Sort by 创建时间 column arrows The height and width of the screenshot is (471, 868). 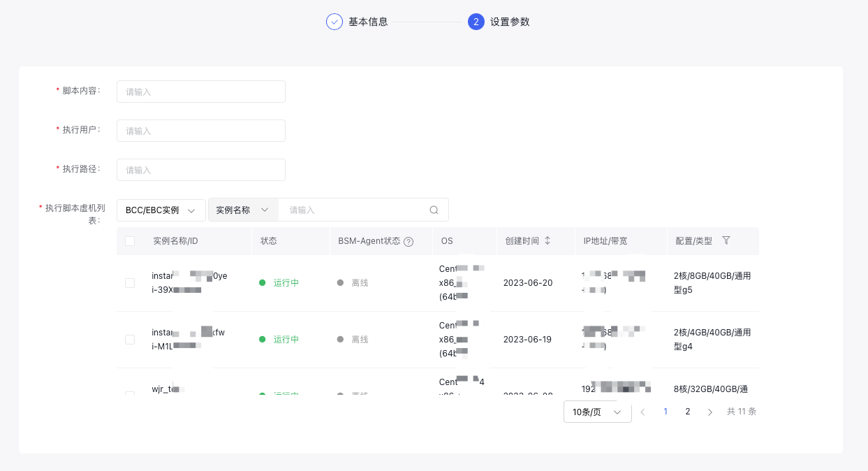(x=547, y=240)
